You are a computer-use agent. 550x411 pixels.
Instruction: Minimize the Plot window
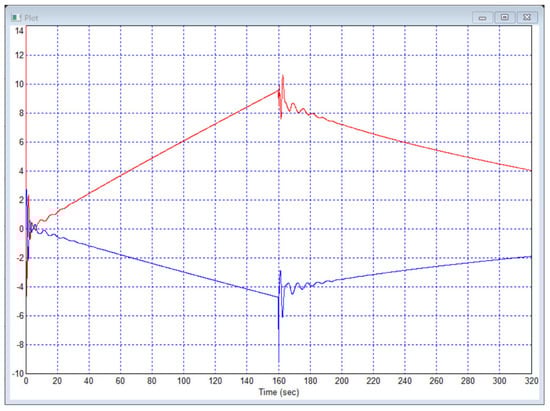[483, 18]
